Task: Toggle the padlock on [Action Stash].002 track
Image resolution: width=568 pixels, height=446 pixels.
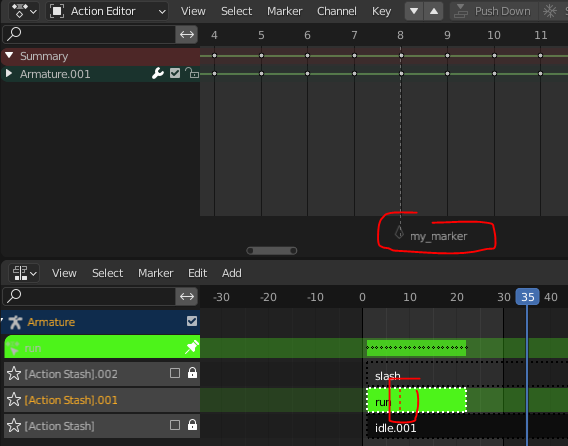Action: pyautogui.click(x=192, y=373)
